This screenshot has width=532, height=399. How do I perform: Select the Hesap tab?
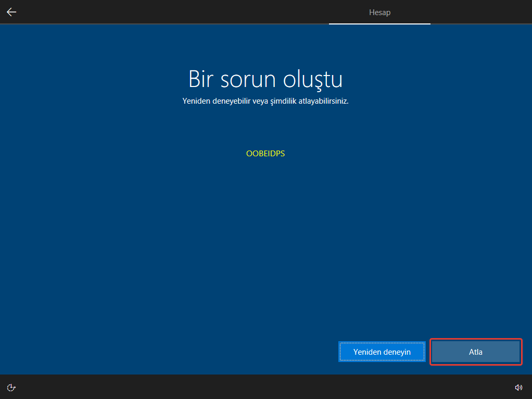click(x=379, y=12)
